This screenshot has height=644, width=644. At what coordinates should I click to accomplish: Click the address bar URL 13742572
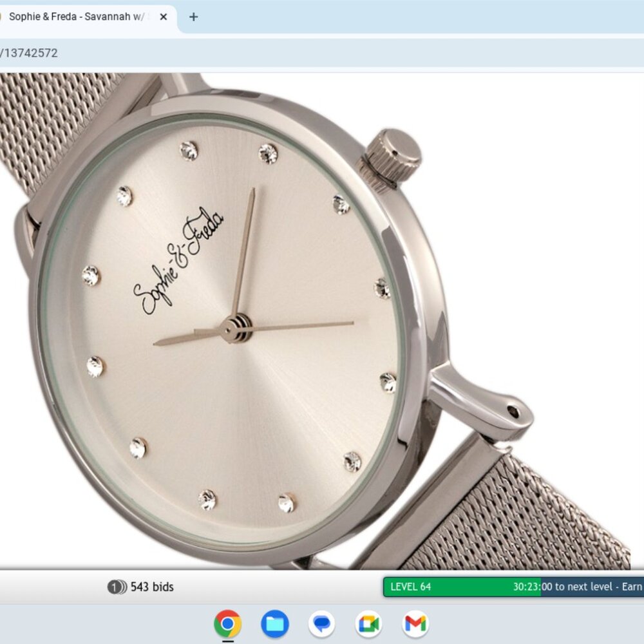pyautogui.click(x=29, y=53)
